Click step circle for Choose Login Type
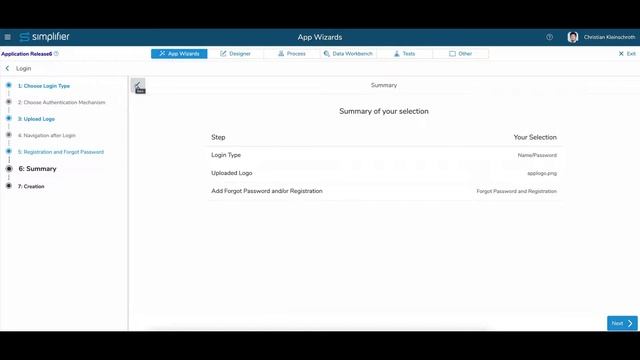Screen dimensions: 640x360 coord(9,85)
